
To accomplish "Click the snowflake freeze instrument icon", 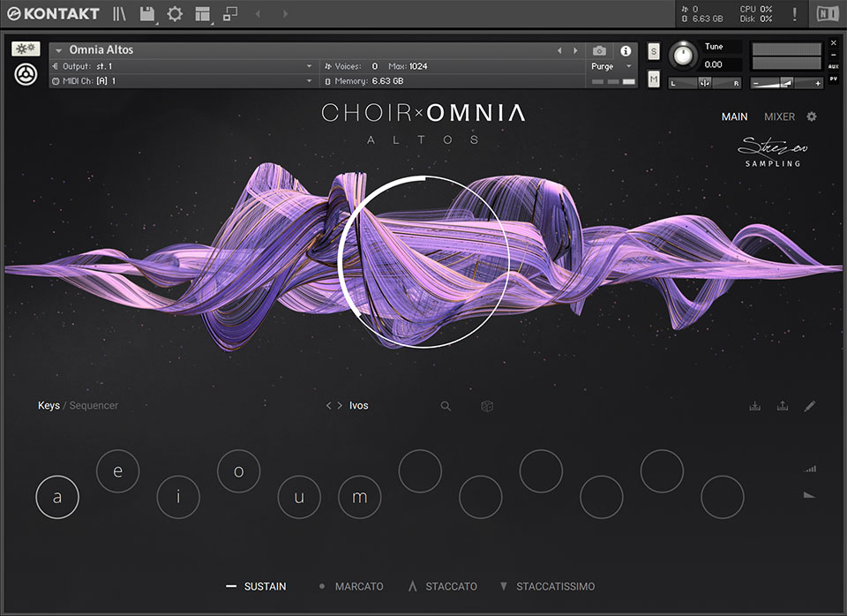I will click(26, 49).
